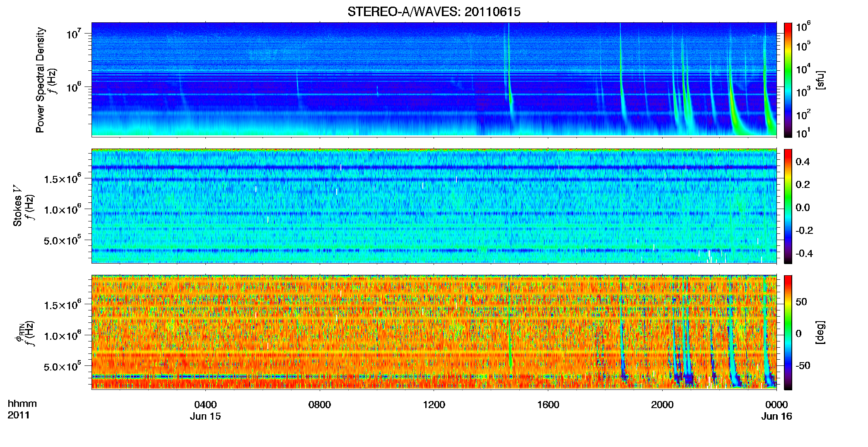Viewport: 868px width, 447px height.
Task: Click the title STEREO-A/WAVES: 20110615
Action: [x=434, y=12]
